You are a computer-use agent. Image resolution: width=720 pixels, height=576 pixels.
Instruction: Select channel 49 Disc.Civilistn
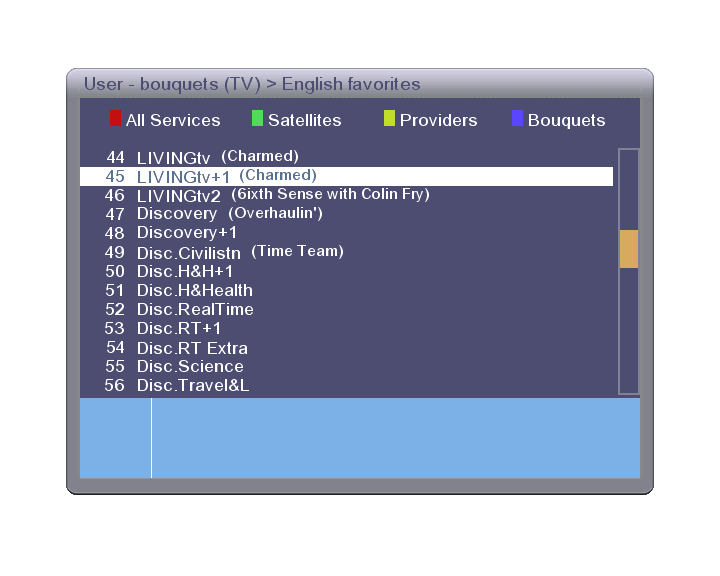[346, 253]
